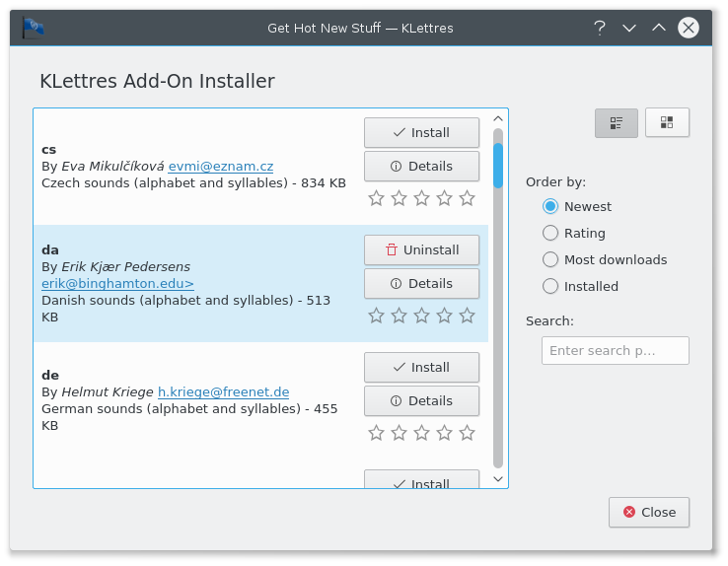The height and width of the screenshot is (566, 728).
Task: Rate cs add-on five stars
Action: [467, 198]
